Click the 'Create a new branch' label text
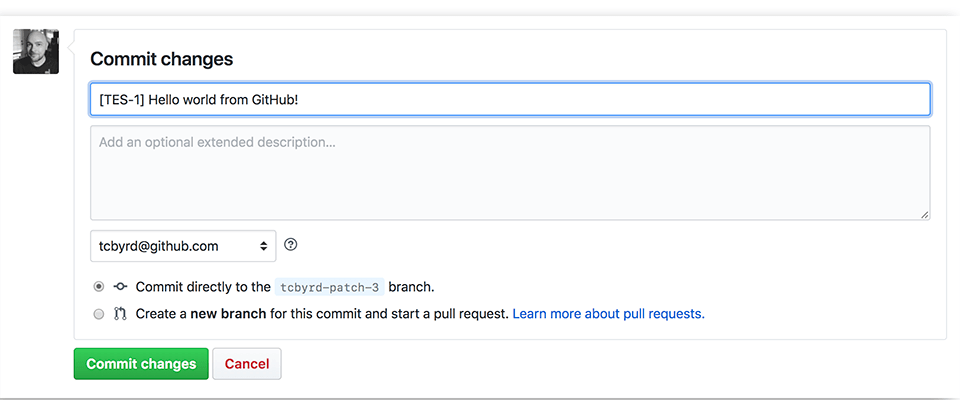Viewport: 960px width, 400px height. point(200,314)
